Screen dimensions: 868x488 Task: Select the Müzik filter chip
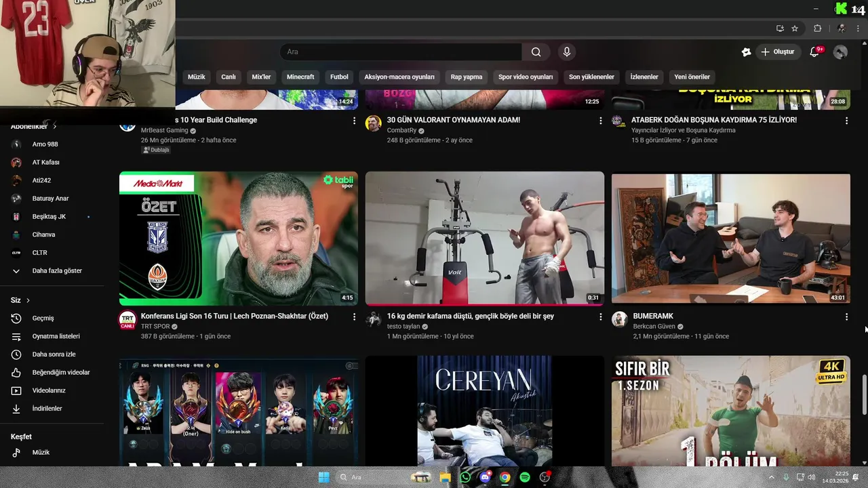pos(197,77)
